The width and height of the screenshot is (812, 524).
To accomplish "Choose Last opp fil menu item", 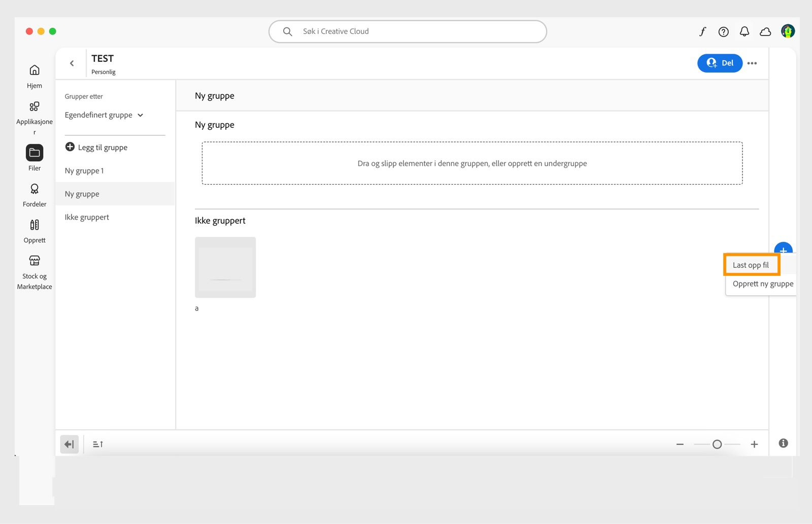I will pyautogui.click(x=751, y=265).
